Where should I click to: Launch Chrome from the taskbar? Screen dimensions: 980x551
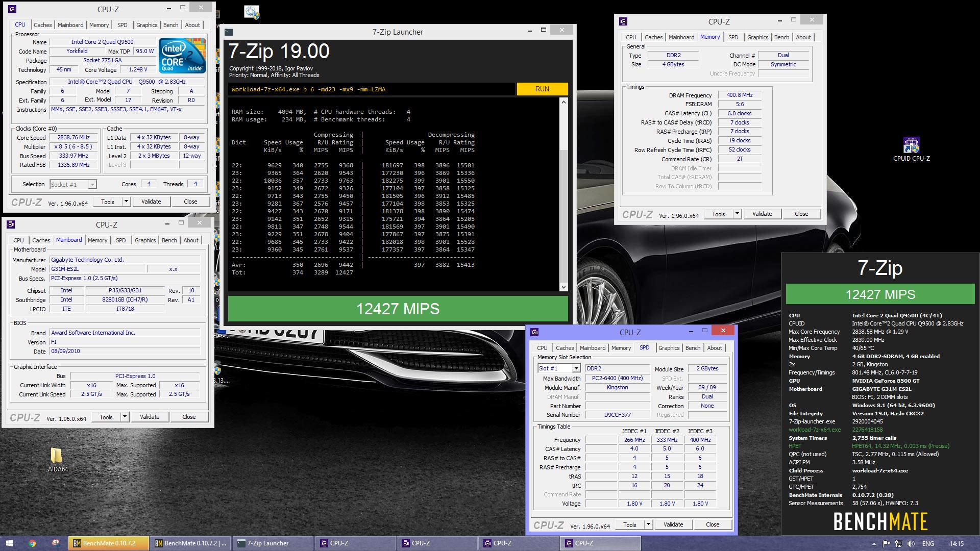pos(32,543)
